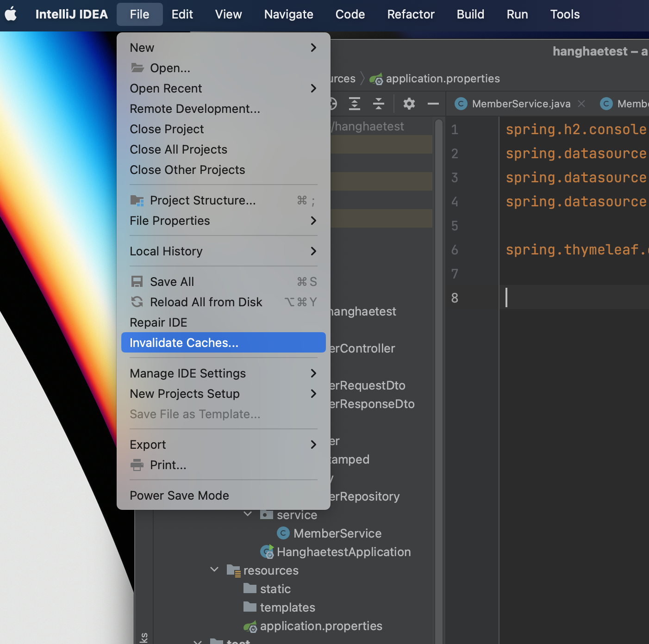Choose Save All
This screenshot has width=649, height=644.
click(224, 282)
